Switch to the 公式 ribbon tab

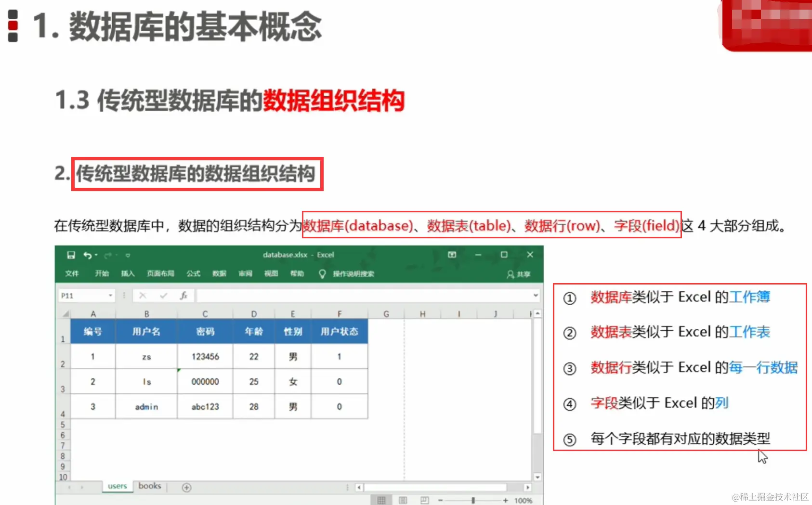(x=193, y=273)
